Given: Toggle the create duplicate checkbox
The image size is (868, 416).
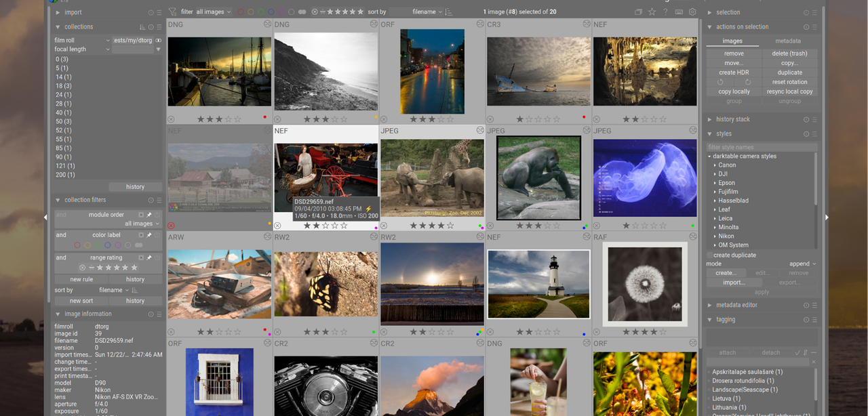Looking at the screenshot, I should coord(709,255).
